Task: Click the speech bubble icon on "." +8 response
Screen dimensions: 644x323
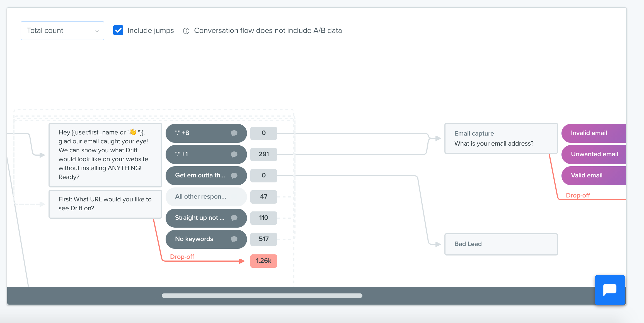Action: pos(234,133)
